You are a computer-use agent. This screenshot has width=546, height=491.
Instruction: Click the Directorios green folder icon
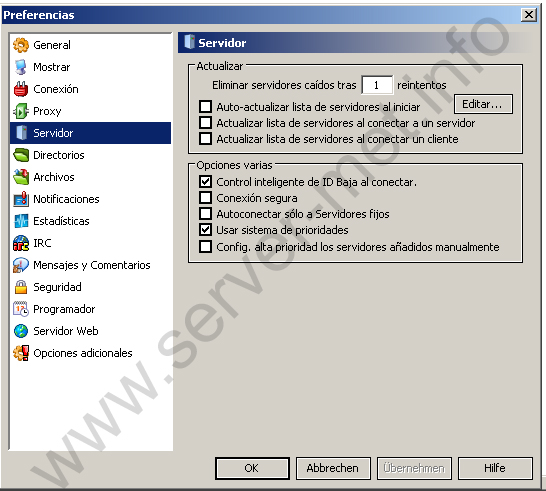(21, 155)
